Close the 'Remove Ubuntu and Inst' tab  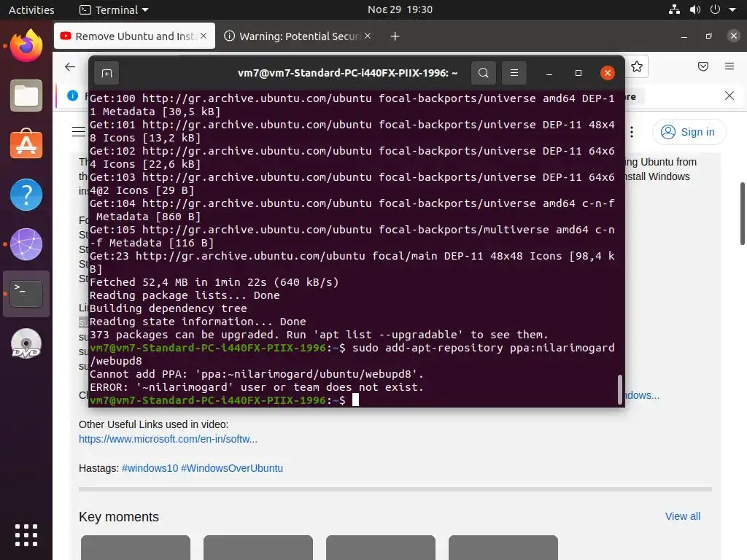point(204,36)
